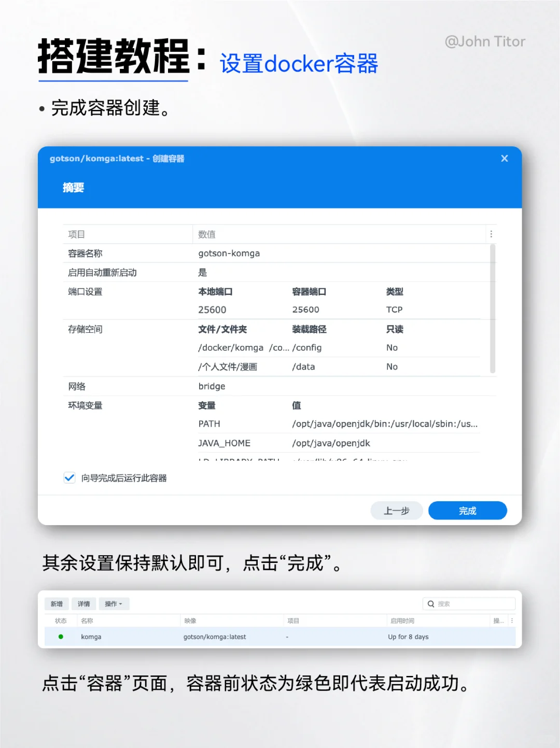Click the green status dot of komga
Image resolution: width=560 pixels, height=748 pixels.
61,637
